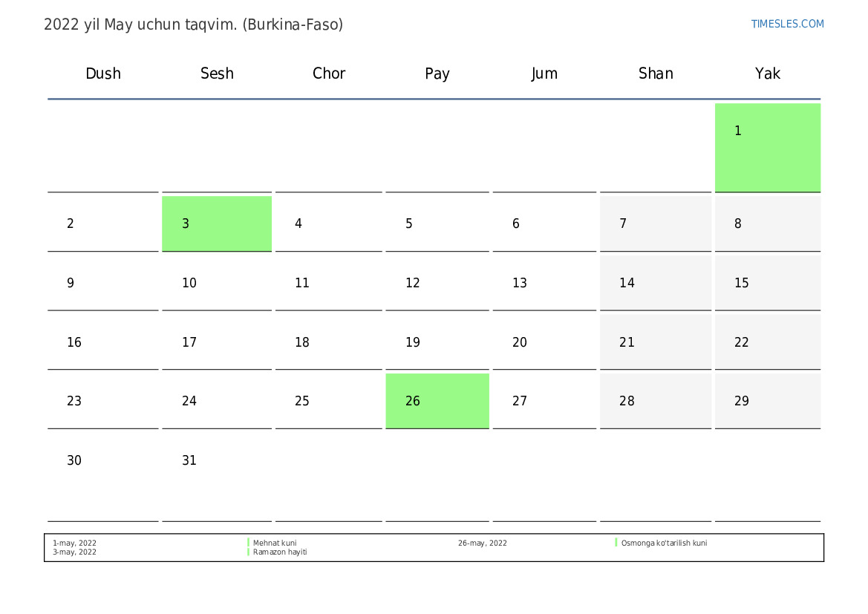Click the green marker beside Mehnat kuni
Viewport: 868px width, 614px height.
coord(248,543)
